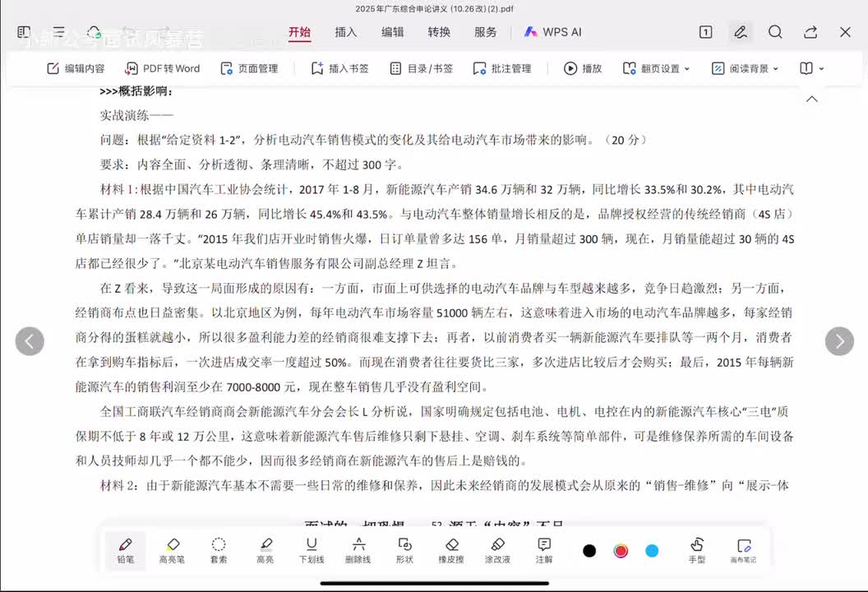
Task: Click the ">>>概括影响:" heading text
Action: 136,91
